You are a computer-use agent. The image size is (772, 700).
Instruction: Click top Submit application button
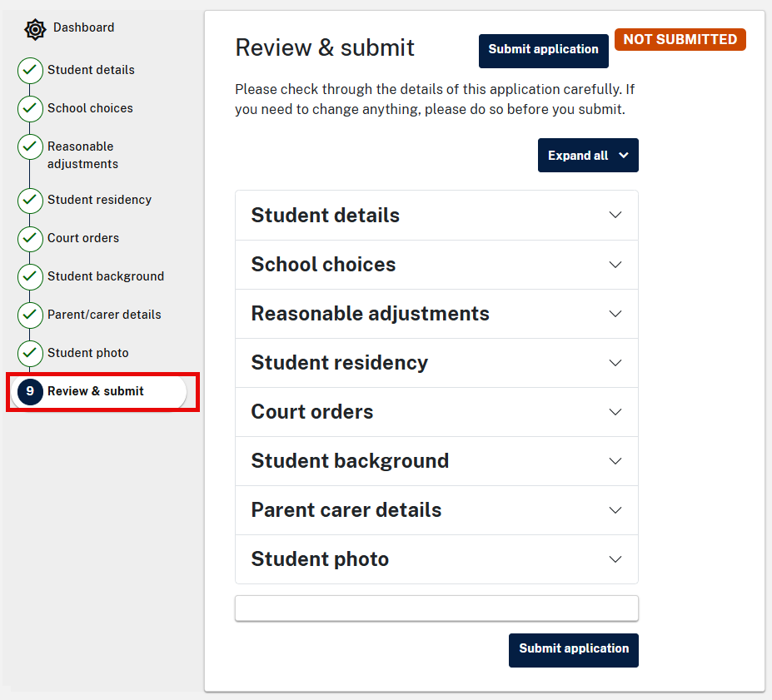[544, 51]
